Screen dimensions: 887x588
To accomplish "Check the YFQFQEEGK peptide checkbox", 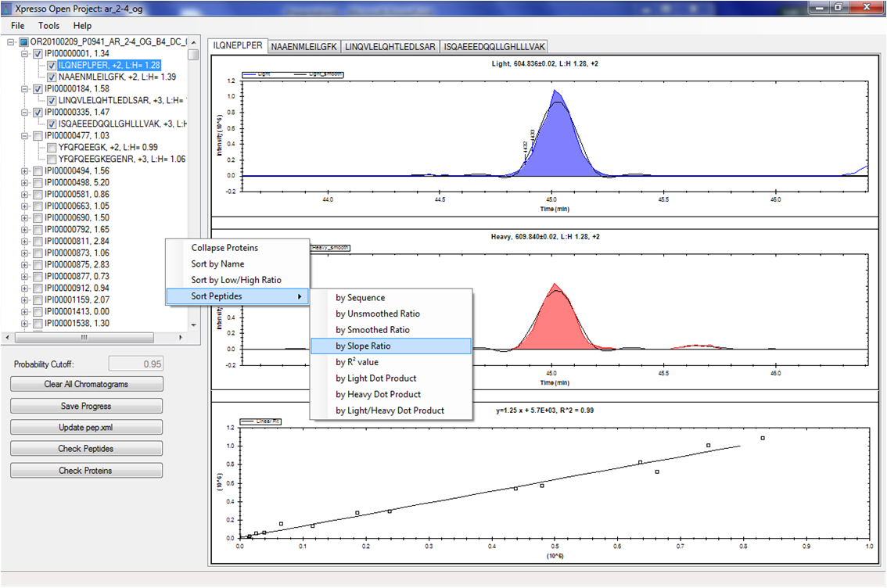I will [x=52, y=147].
